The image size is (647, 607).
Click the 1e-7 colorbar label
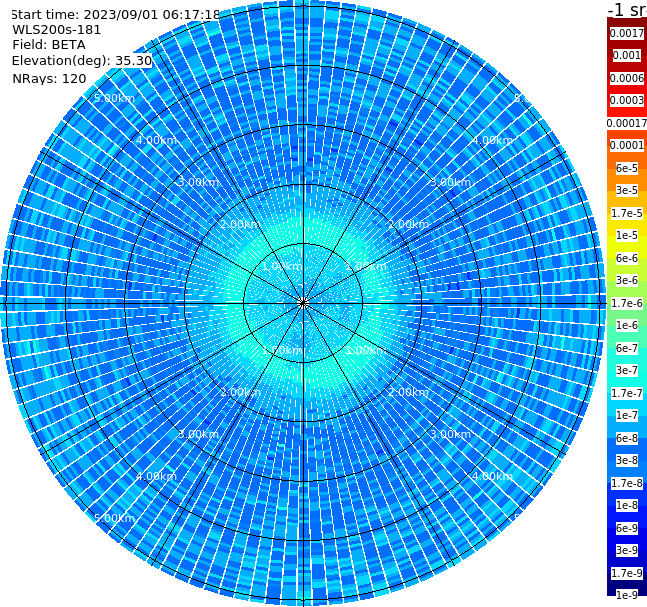tap(627, 415)
